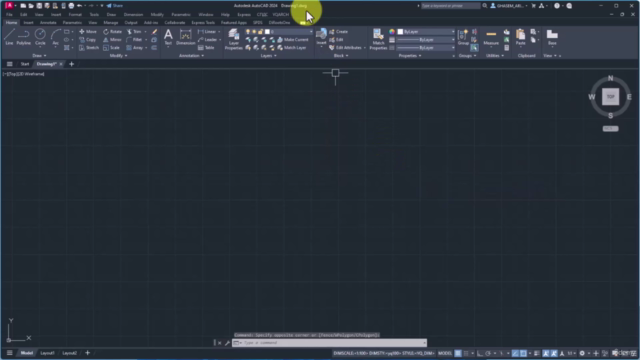Click Create block button
The height and width of the screenshot is (360, 640).
(x=338, y=31)
